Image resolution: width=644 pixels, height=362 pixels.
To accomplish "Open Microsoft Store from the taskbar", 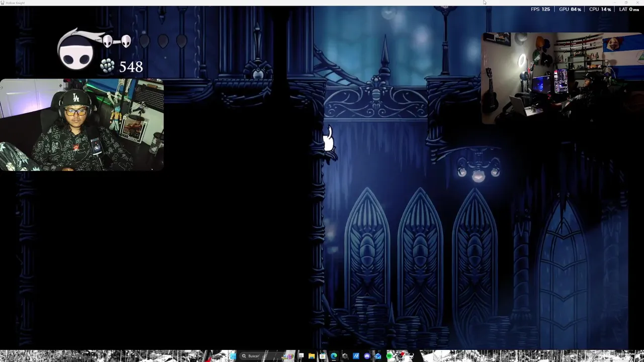I will pos(323,356).
